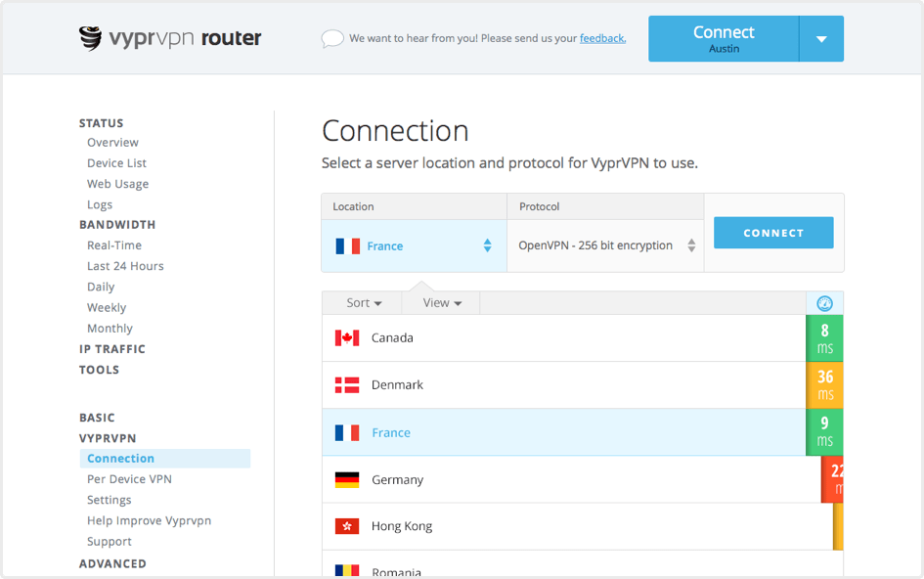924x579 pixels.
Task: Click the ping speed gauge icon
Action: click(824, 303)
